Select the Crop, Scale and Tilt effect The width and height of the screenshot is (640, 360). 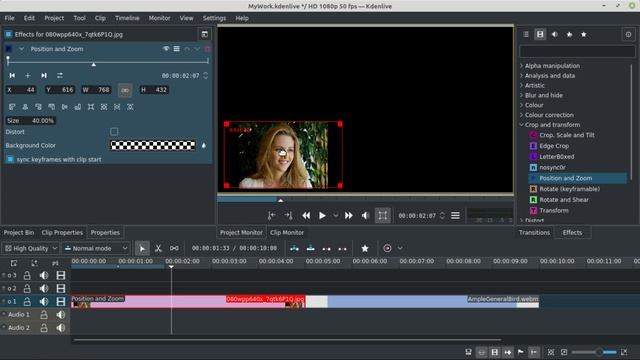click(567, 135)
